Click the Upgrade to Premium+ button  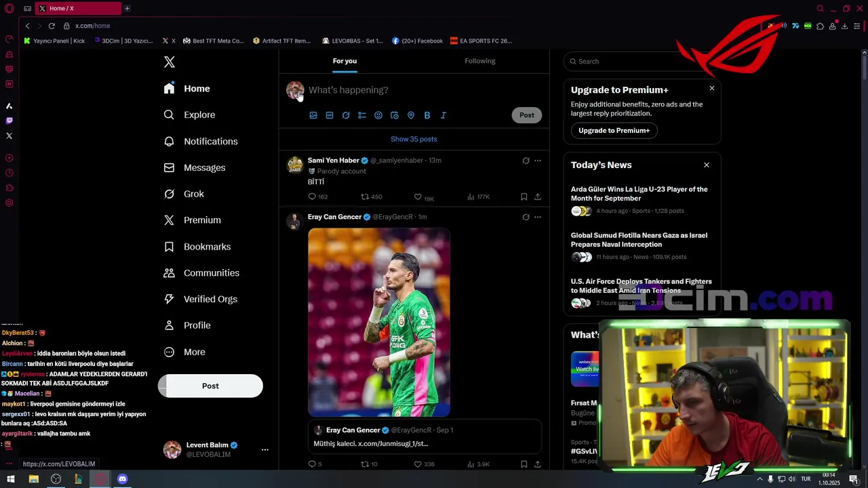(614, 130)
